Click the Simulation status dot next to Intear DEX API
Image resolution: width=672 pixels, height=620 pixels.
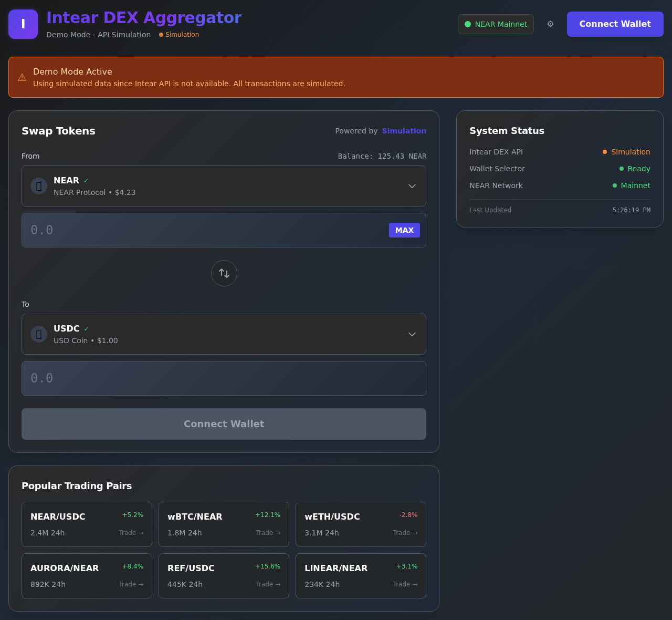604,152
